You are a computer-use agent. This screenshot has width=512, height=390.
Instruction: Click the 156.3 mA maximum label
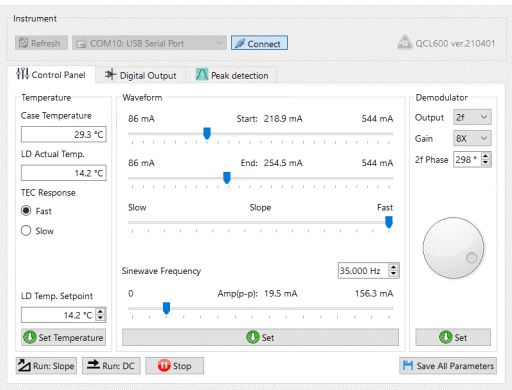pyautogui.click(x=374, y=293)
